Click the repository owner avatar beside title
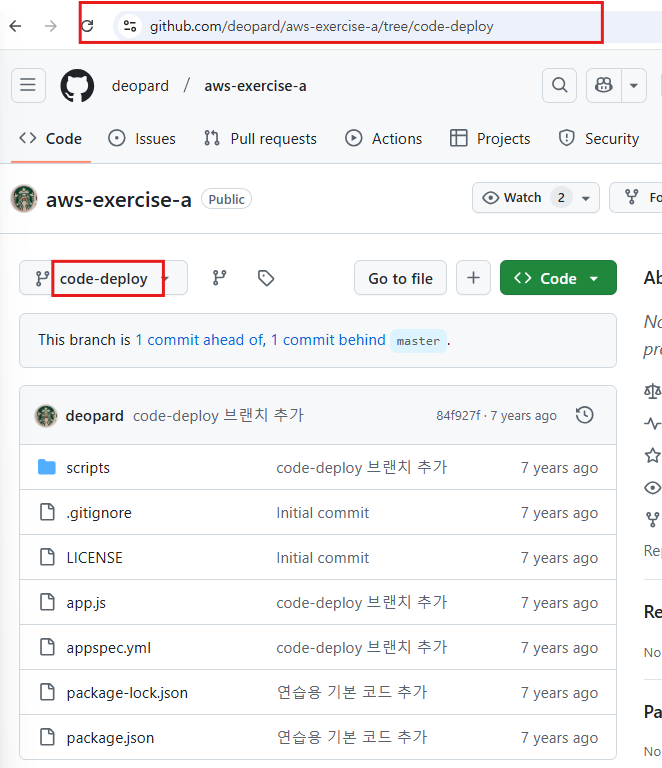 coord(24,199)
